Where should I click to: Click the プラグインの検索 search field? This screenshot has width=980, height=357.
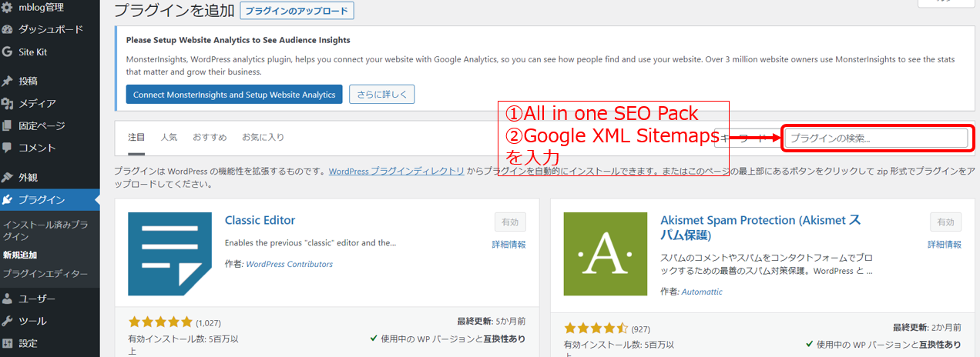pos(875,138)
